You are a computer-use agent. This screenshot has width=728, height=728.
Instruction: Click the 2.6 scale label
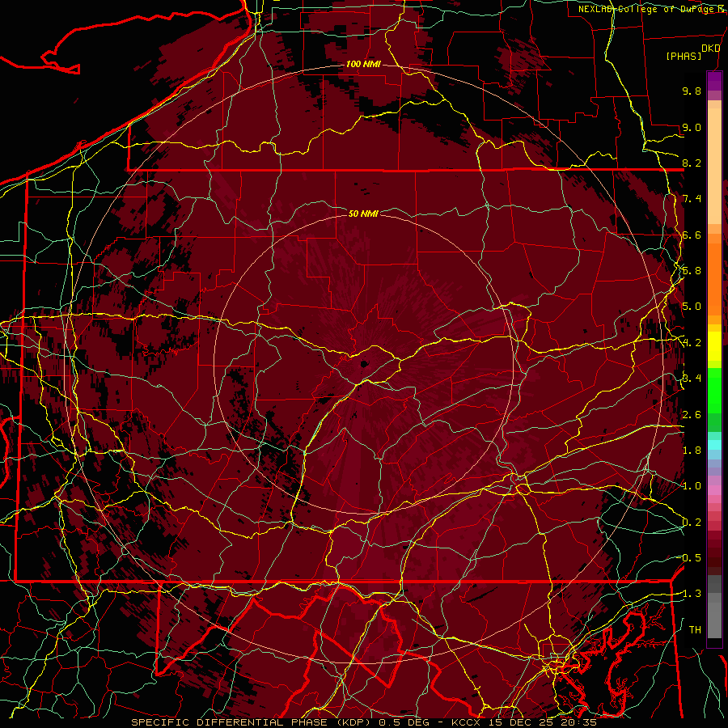pyautogui.click(x=692, y=415)
